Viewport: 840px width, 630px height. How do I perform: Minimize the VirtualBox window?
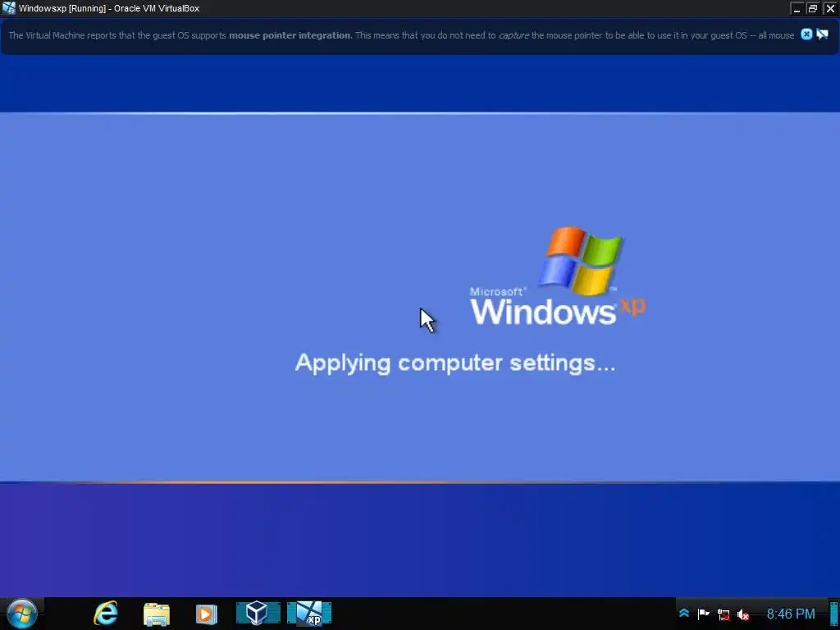(x=797, y=8)
